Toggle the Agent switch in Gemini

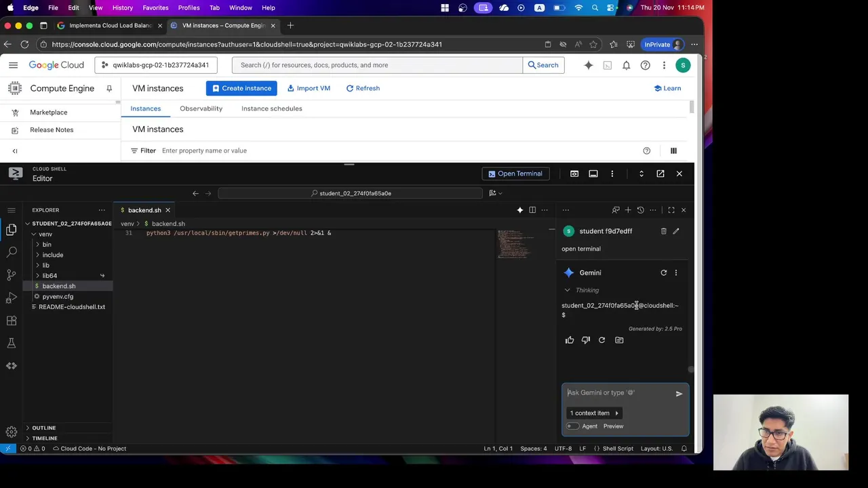[x=573, y=426]
